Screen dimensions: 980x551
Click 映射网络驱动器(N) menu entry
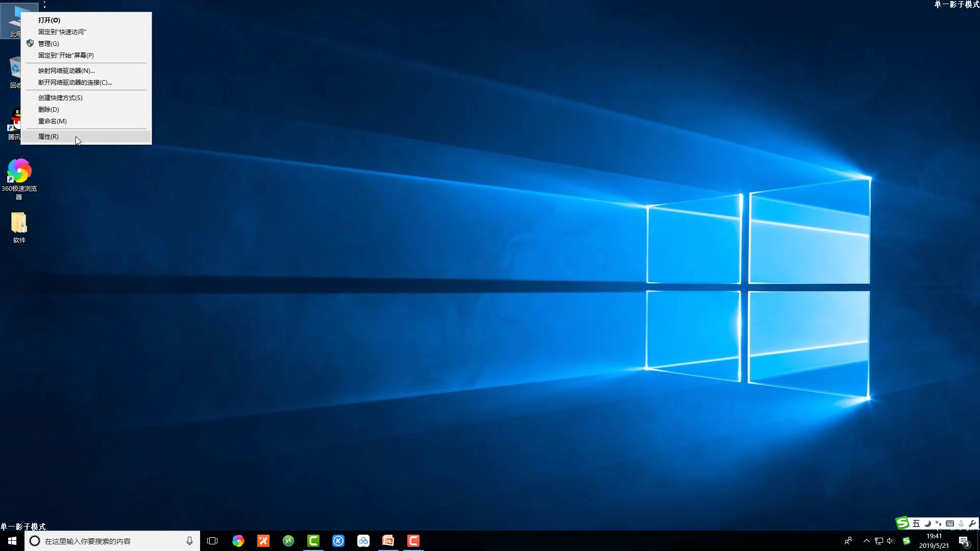click(x=66, y=70)
